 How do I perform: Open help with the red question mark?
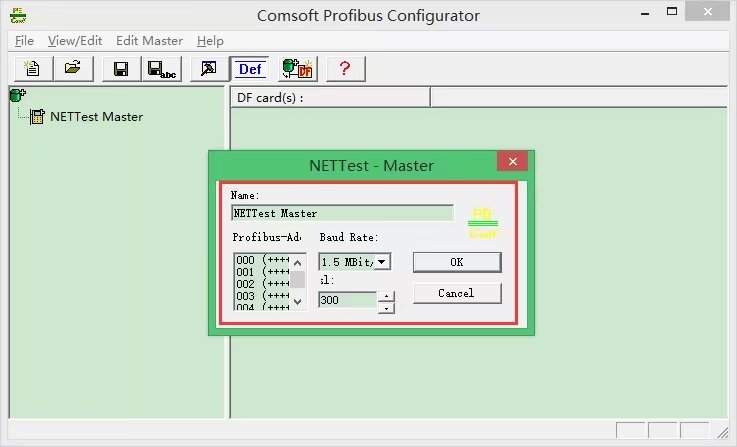click(345, 69)
